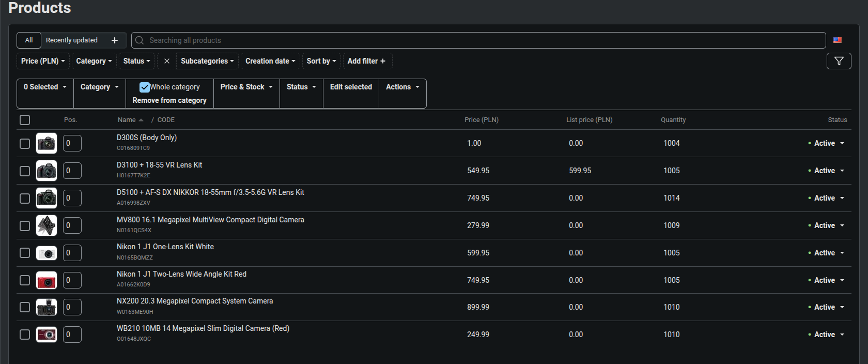Open the D3100 + 18-55 VR Lens Kit link
The width and height of the screenshot is (868, 364).
click(159, 165)
